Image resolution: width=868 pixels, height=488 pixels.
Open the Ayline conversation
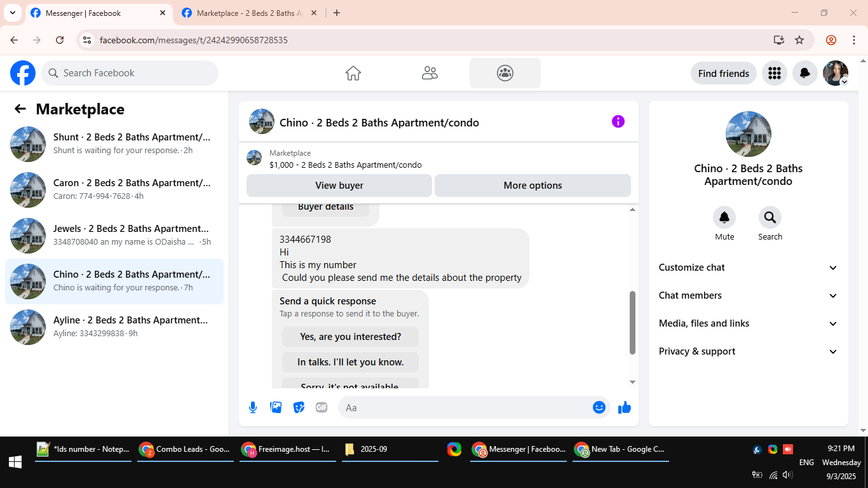pyautogui.click(x=114, y=327)
